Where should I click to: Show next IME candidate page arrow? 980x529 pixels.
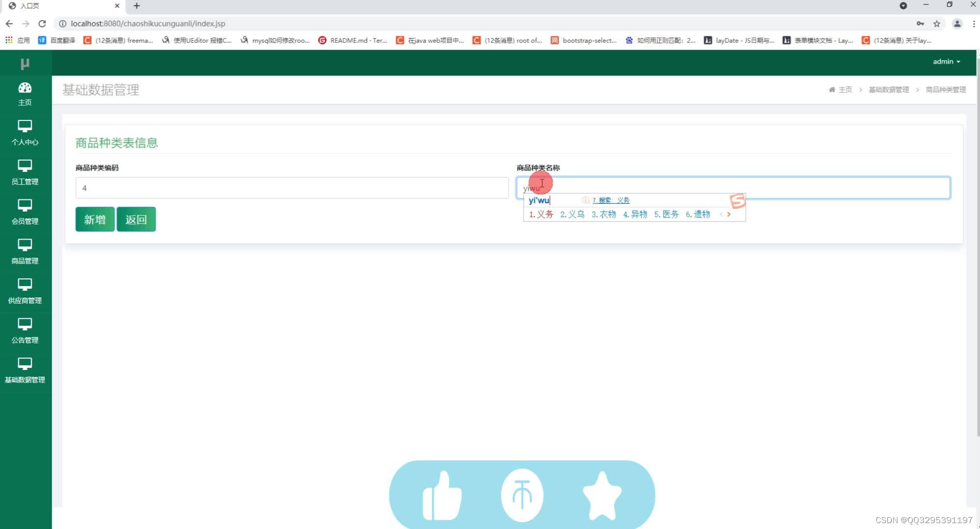point(729,215)
